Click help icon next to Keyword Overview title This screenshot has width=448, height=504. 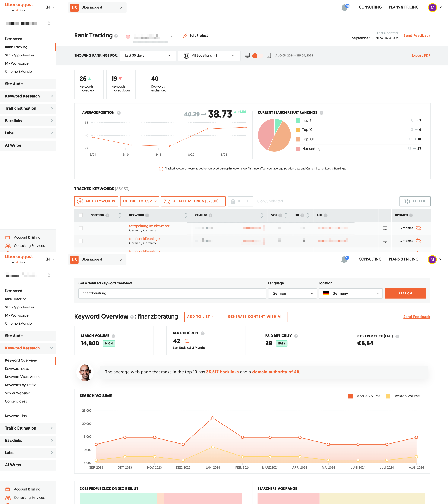[132, 317]
